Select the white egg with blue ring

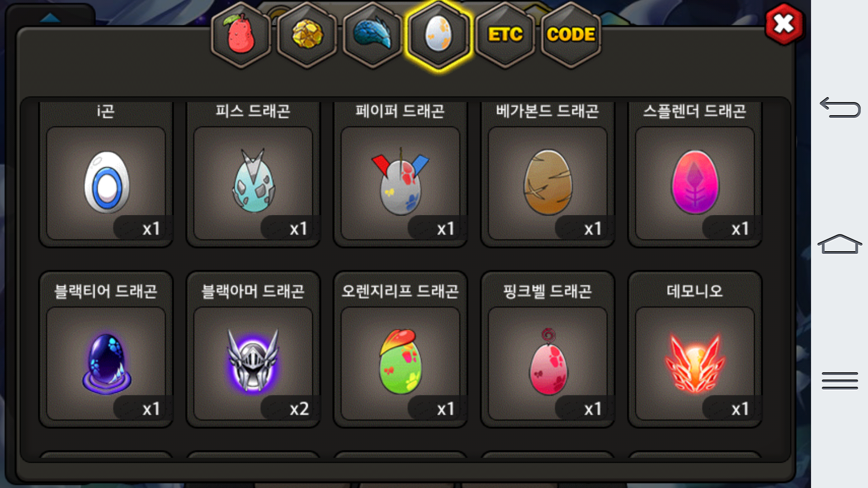tap(106, 183)
